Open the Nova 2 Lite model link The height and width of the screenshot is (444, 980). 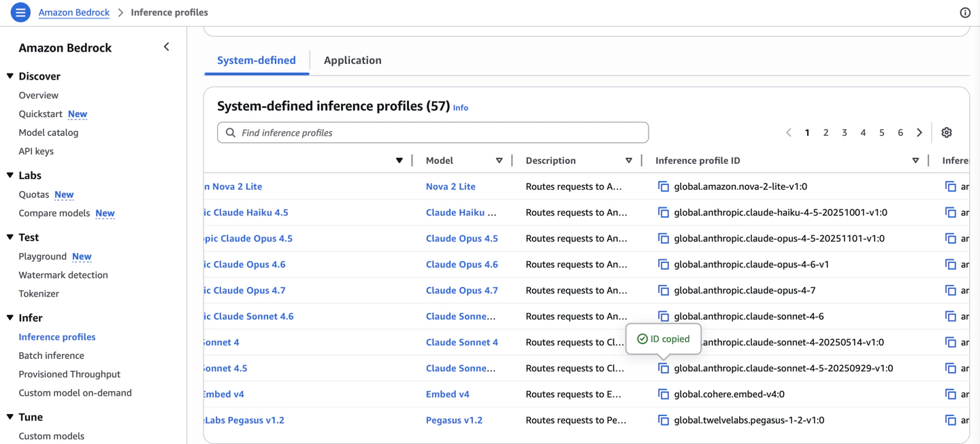click(451, 186)
